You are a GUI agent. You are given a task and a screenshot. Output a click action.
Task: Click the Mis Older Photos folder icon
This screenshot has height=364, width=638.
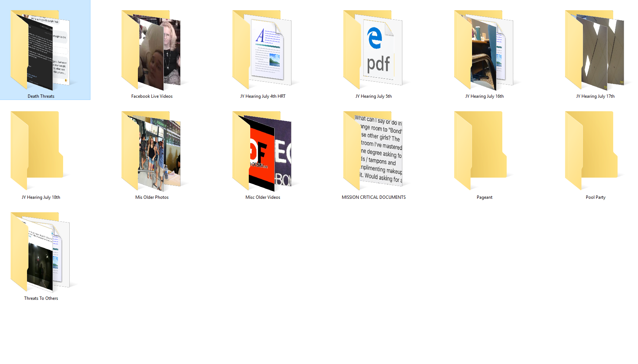click(x=151, y=151)
